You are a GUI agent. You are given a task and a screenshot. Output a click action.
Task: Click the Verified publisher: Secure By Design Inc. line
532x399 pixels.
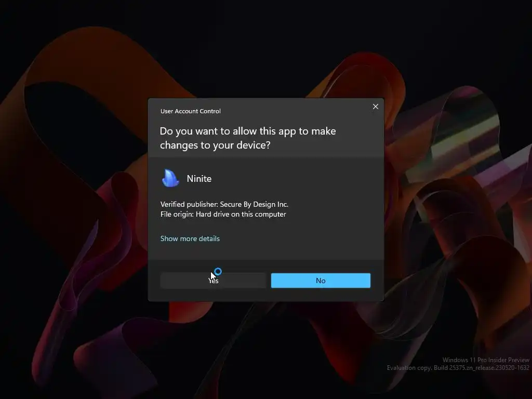click(x=224, y=204)
